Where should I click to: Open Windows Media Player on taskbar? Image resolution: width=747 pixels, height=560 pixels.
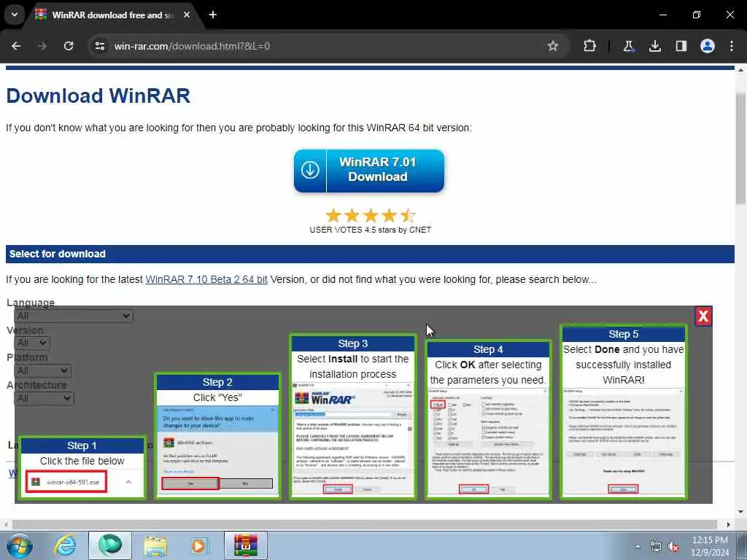(x=199, y=545)
